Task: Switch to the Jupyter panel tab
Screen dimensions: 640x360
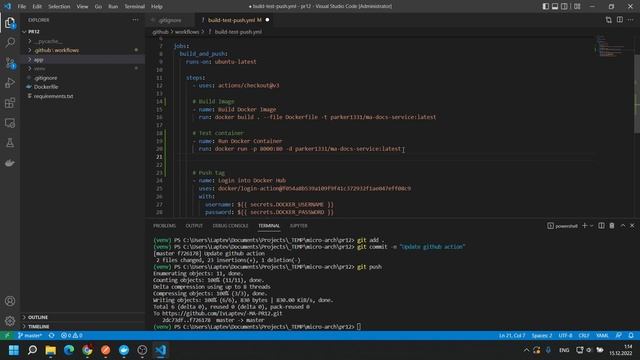Action: pos(299,226)
